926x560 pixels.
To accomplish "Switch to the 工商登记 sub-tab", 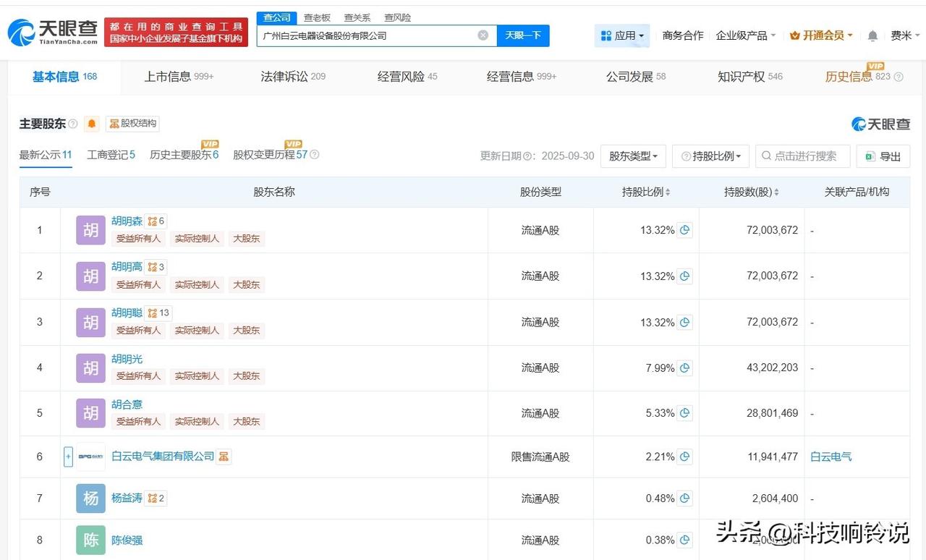I will click(111, 155).
